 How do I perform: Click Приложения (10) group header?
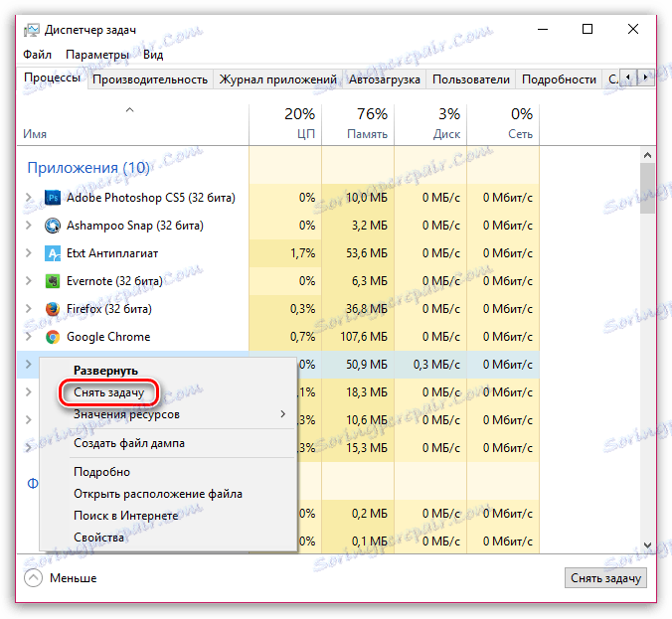[x=88, y=168]
